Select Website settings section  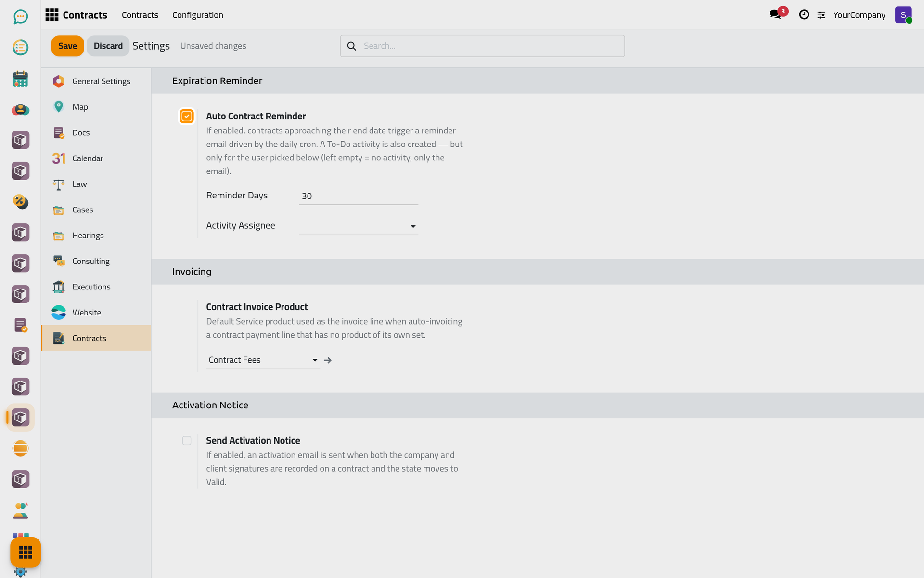[x=96, y=313]
